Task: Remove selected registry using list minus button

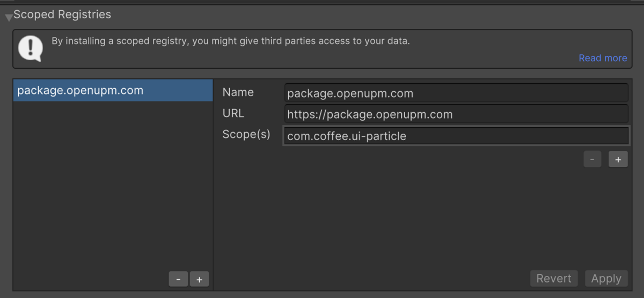Action: [178, 279]
